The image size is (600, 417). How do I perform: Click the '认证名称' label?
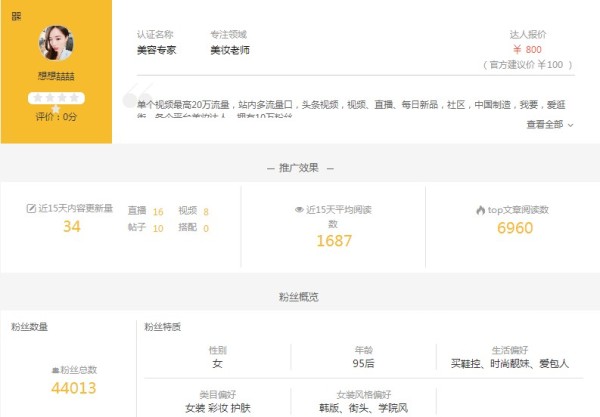pos(155,34)
